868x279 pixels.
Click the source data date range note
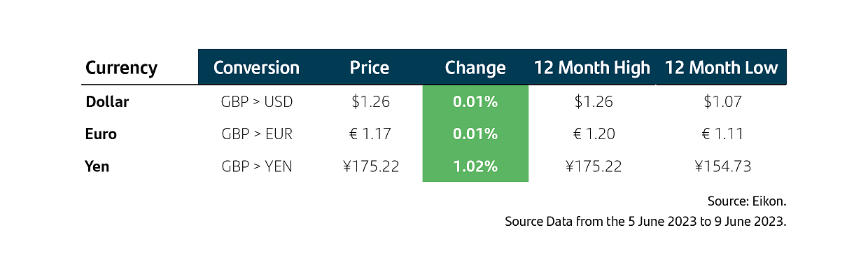tap(646, 222)
